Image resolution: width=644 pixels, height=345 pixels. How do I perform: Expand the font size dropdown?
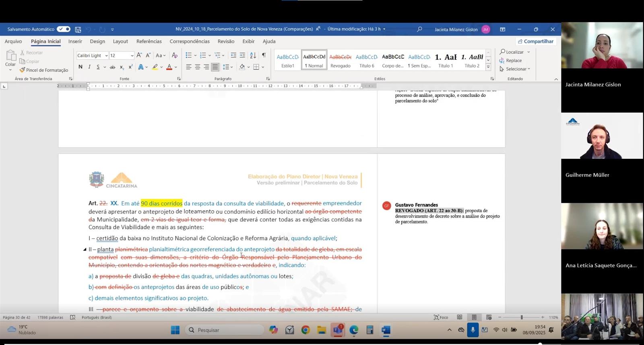(x=132, y=56)
